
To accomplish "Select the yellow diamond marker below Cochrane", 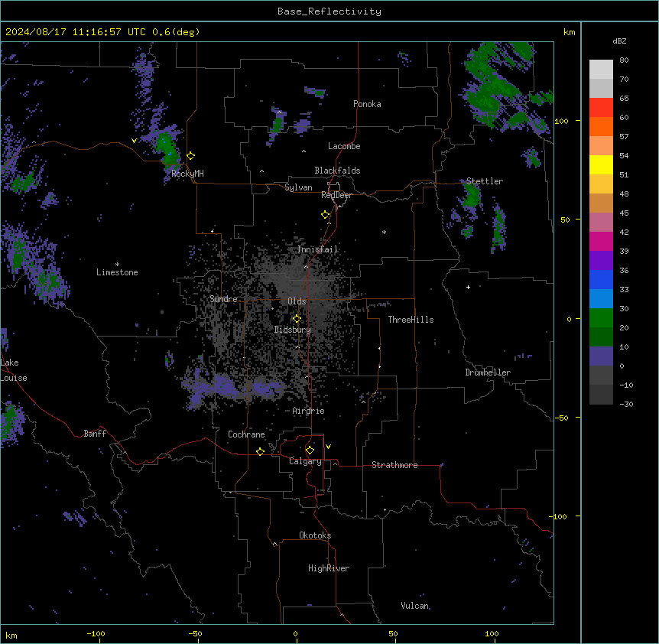I will [x=260, y=451].
